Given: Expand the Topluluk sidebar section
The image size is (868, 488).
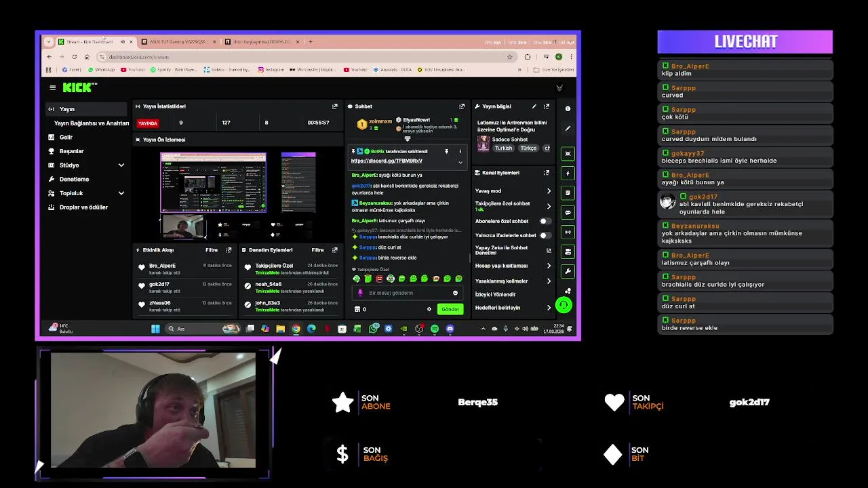Looking at the screenshot, I should (x=121, y=193).
